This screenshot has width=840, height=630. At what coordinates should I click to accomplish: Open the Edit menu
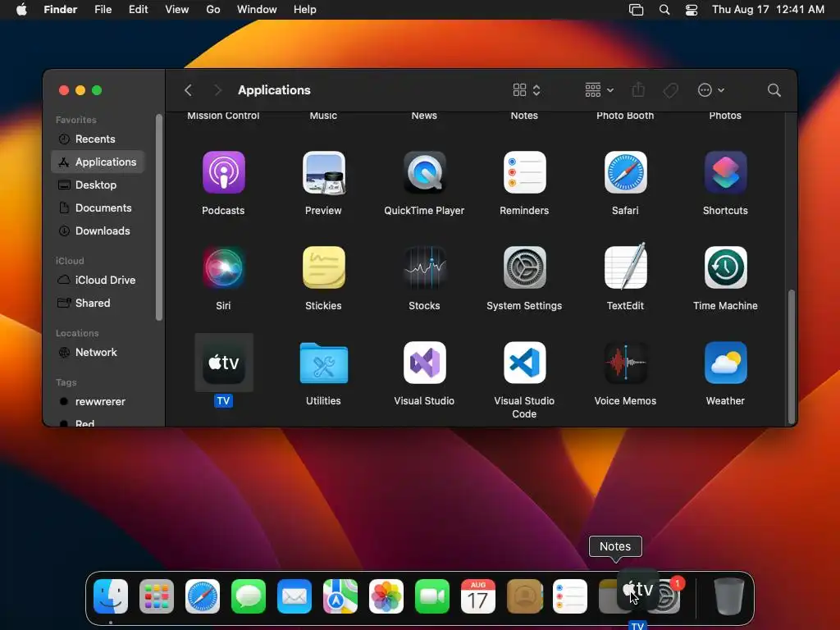(138, 10)
